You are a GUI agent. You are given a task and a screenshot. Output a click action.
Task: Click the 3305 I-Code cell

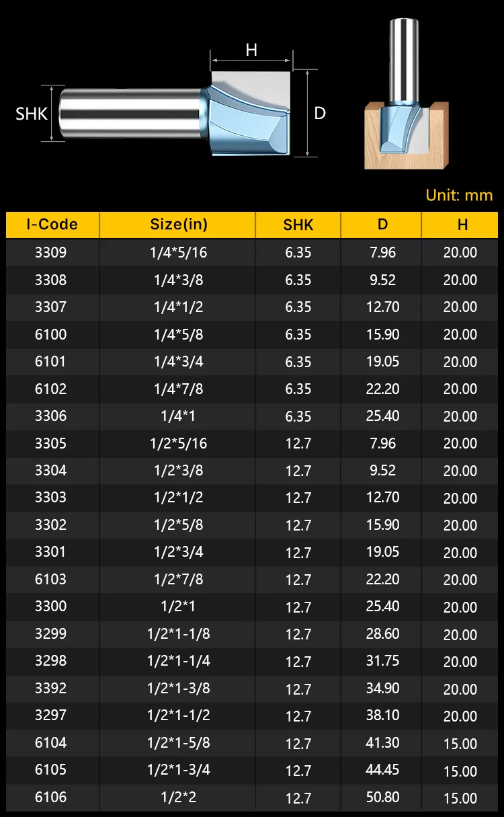[51, 443]
